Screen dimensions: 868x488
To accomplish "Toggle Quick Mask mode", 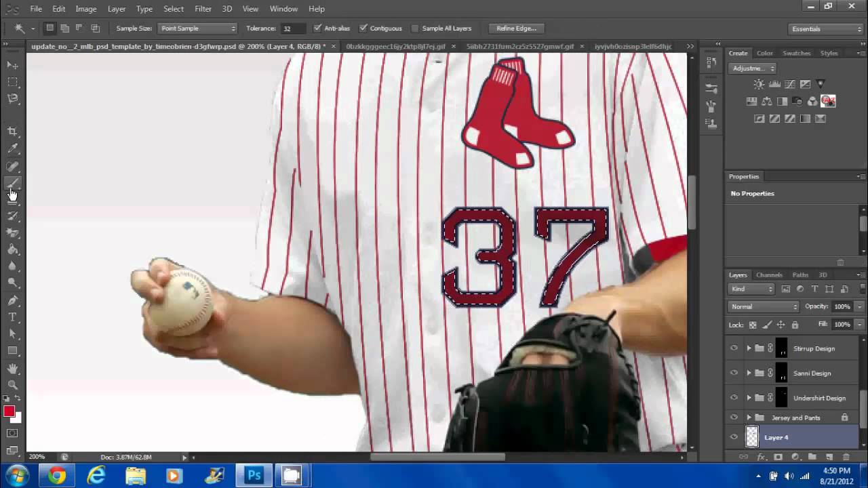I will (x=12, y=433).
